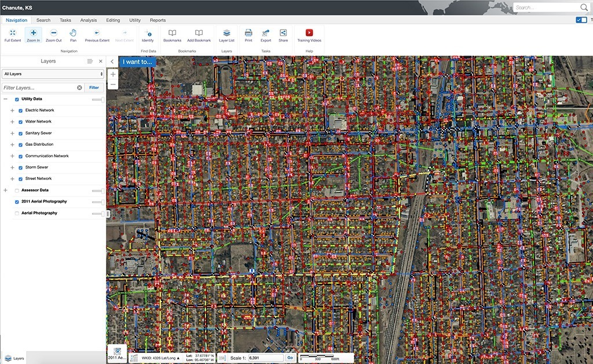Screen dimensions: 593x364
Task: Click the search magnifier icon
Action: (x=584, y=8)
